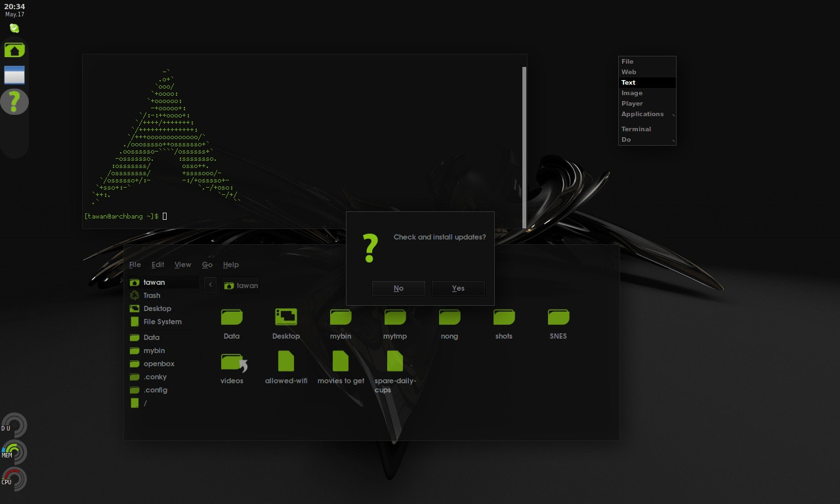Open the View menu in file manager

coord(182,264)
